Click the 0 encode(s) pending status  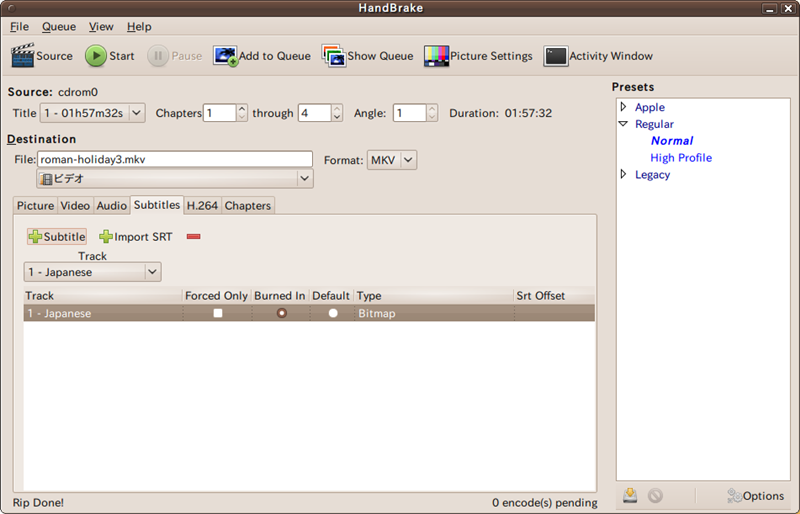click(544, 502)
